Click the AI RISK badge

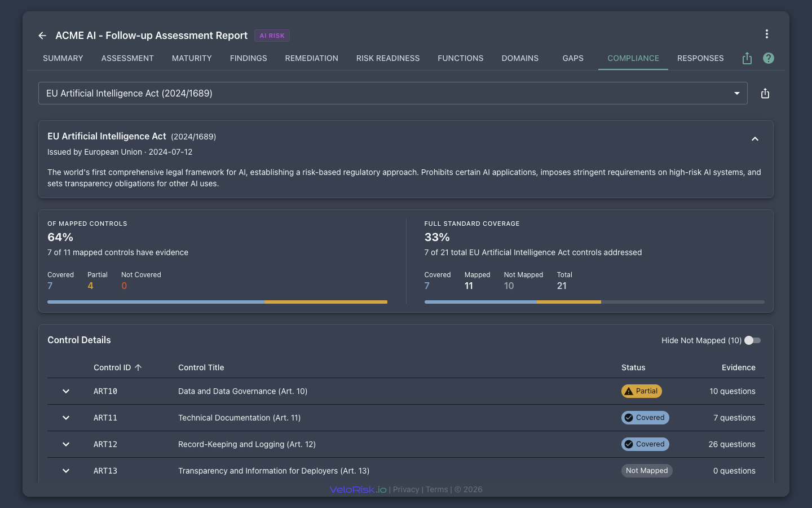[272, 36]
